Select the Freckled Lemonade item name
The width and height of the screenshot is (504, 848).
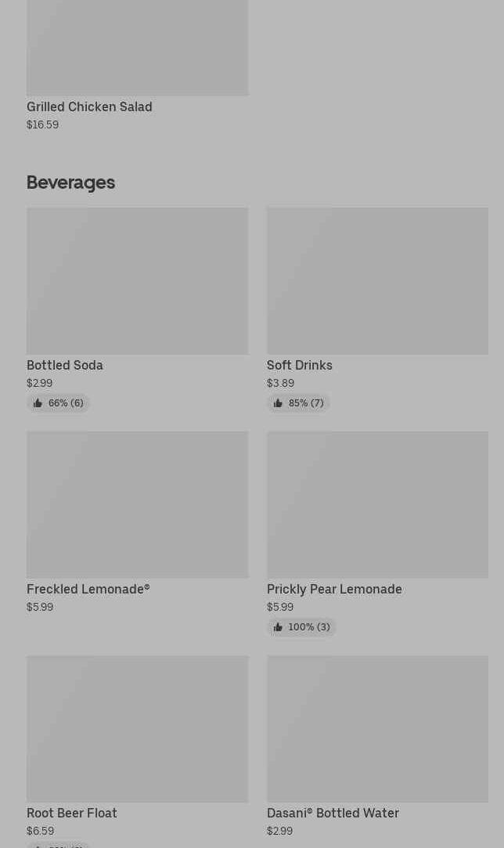tap(88, 589)
